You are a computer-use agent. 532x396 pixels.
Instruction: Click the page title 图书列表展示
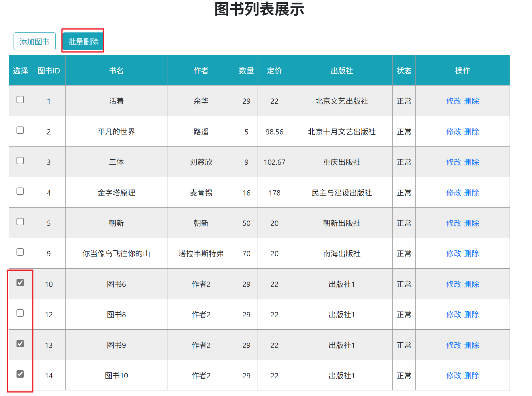[x=259, y=9]
